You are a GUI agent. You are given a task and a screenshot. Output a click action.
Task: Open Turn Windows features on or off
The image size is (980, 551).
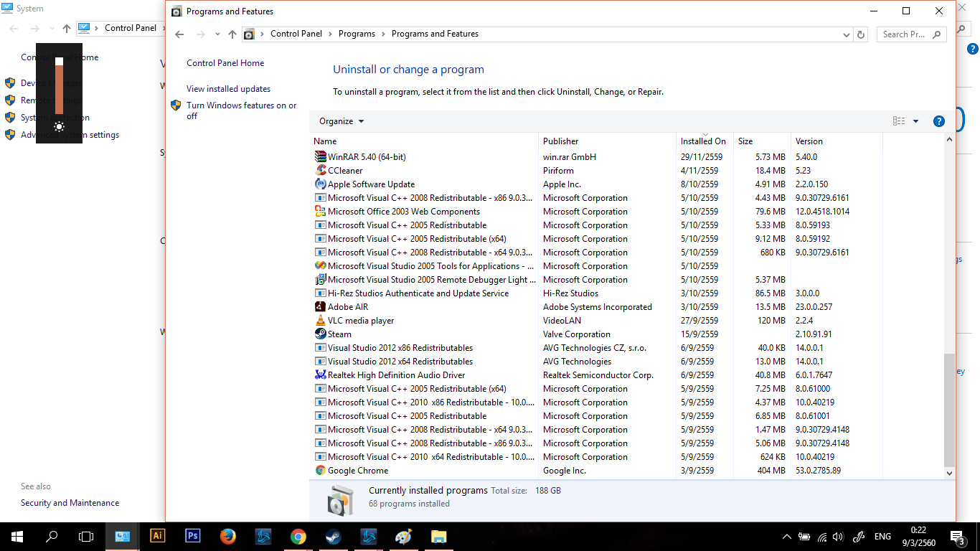tap(242, 110)
